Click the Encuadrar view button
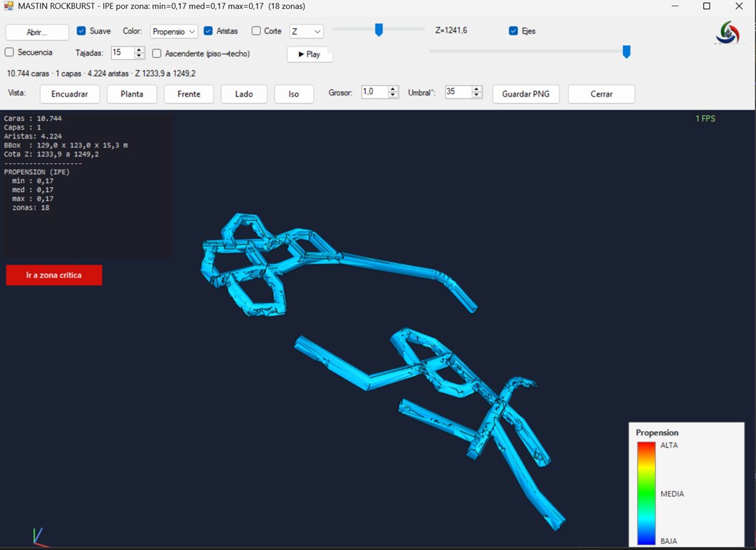Screen dimensions: 756x550 click(69, 94)
